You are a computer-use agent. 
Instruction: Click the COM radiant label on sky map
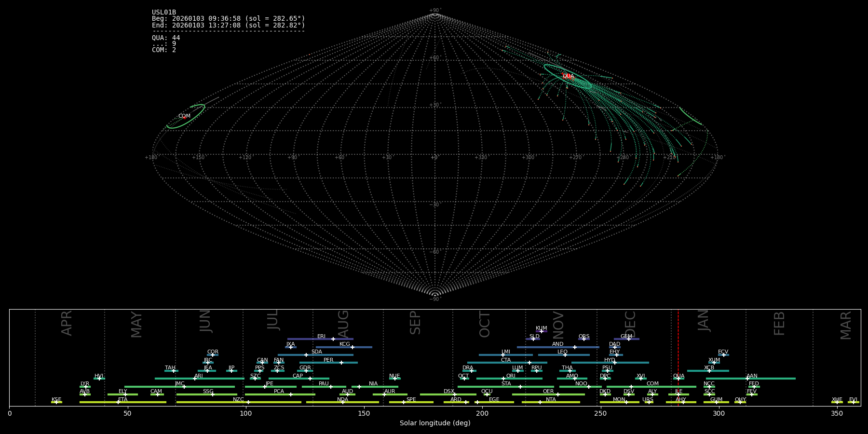click(x=184, y=116)
